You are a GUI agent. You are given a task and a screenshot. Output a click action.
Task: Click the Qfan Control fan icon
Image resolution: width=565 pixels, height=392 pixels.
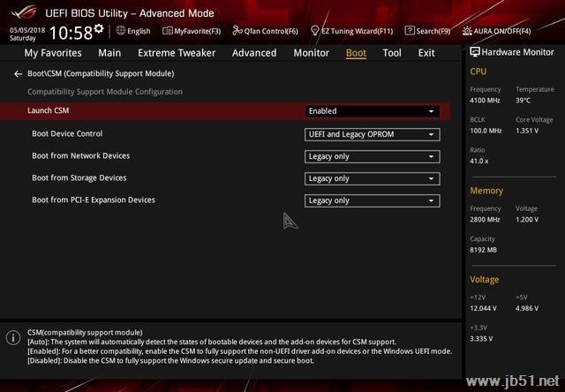pyautogui.click(x=237, y=31)
